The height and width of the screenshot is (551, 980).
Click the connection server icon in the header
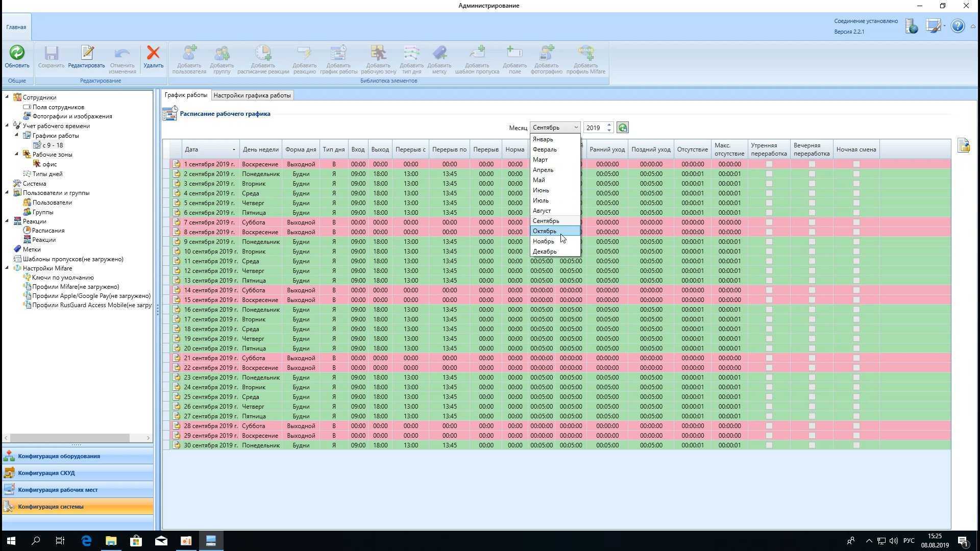click(x=911, y=27)
